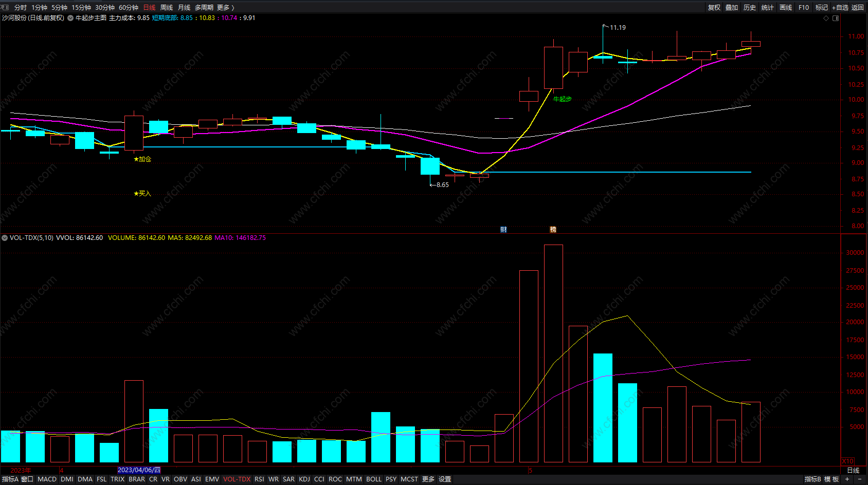Switch indicator to WR
The image size is (868, 485).
point(274,479)
